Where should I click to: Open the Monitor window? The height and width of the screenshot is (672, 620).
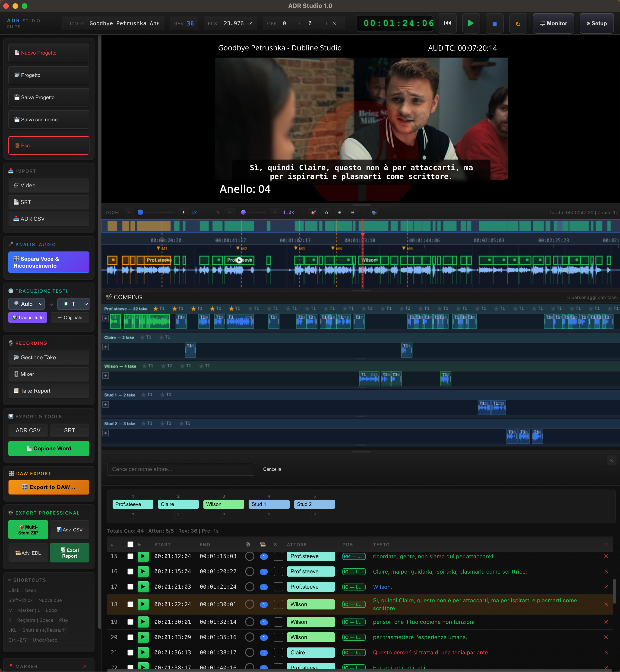(553, 23)
